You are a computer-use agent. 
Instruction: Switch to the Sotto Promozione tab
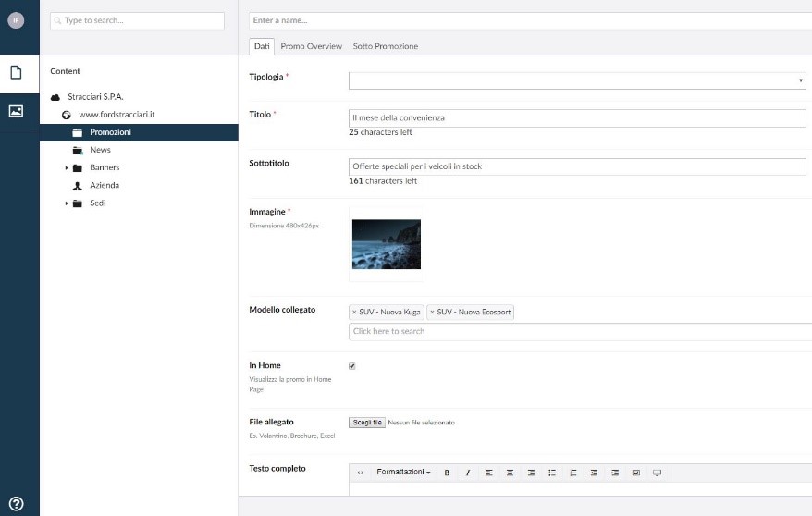tap(385, 46)
